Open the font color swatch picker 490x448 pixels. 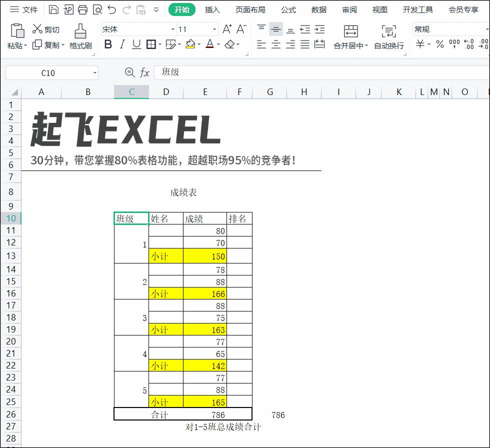[218, 45]
